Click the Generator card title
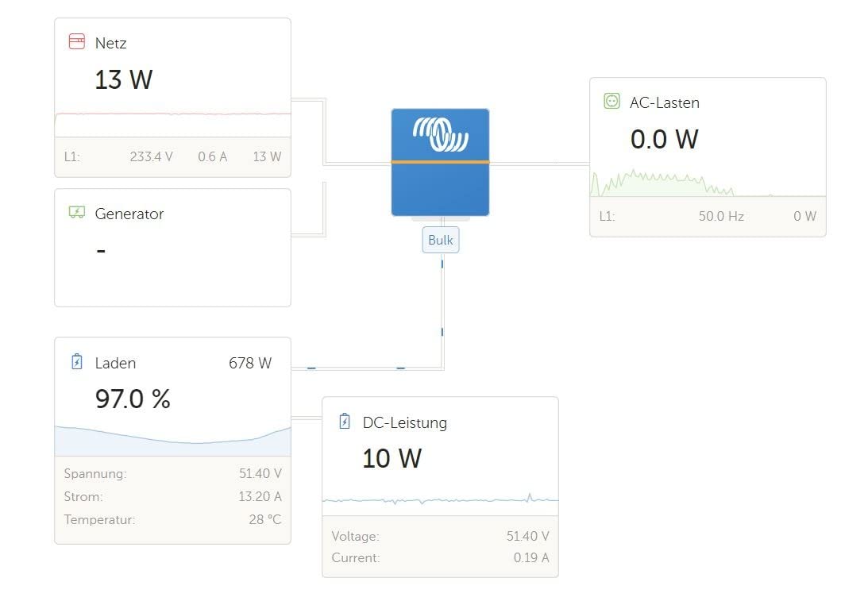The width and height of the screenshot is (868, 609). (129, 214)
